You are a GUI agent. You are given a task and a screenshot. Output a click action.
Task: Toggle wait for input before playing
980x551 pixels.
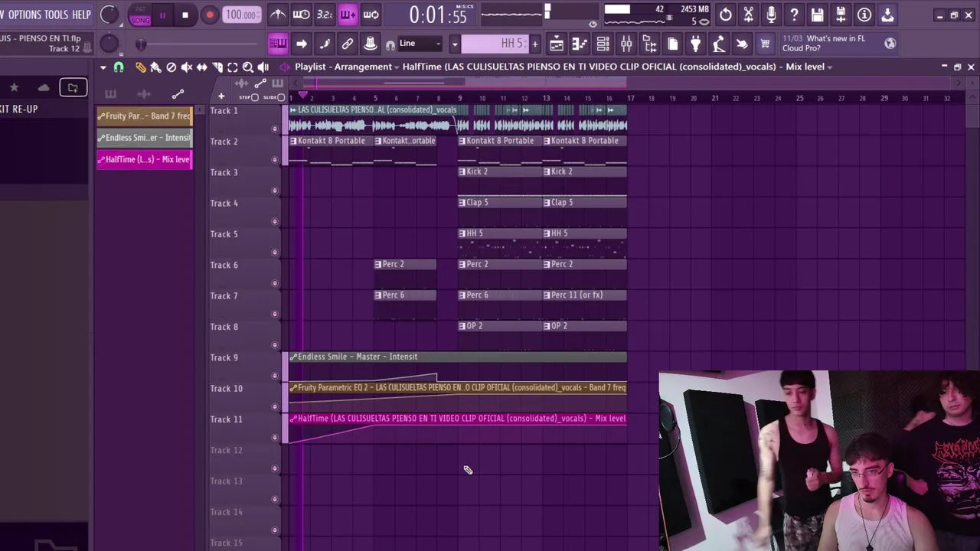tap(302, 15)
